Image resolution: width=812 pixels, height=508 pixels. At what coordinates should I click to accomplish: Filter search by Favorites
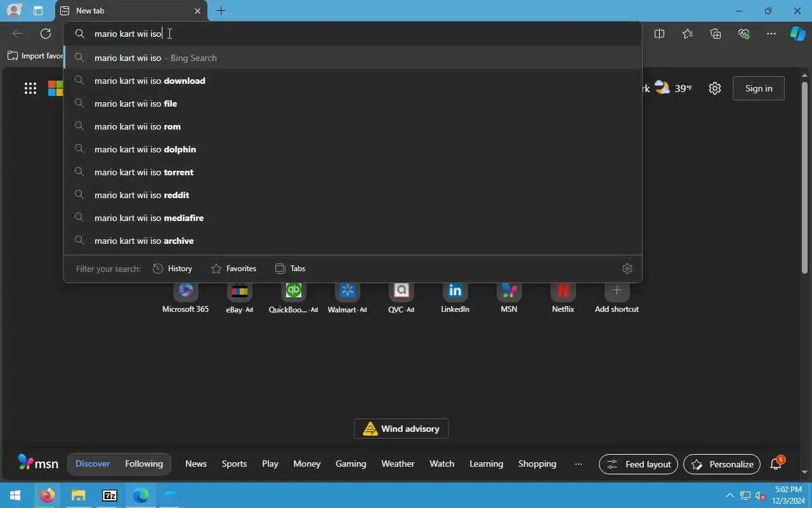[x=233, y=269]
